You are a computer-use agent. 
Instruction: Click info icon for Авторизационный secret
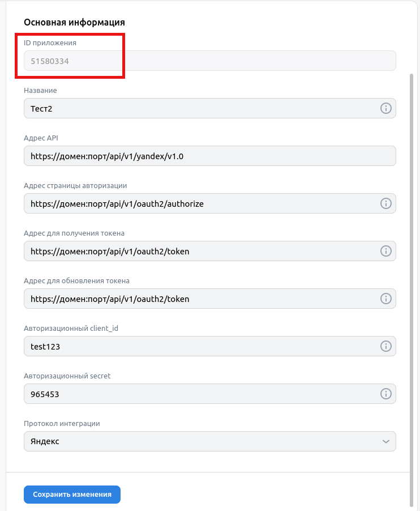pos(386,394)
